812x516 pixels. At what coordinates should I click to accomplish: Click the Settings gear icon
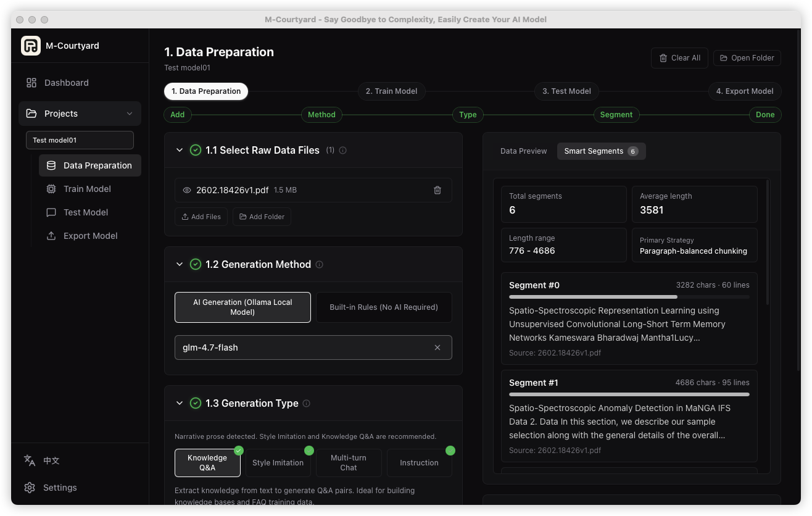(x=30, y=488)
